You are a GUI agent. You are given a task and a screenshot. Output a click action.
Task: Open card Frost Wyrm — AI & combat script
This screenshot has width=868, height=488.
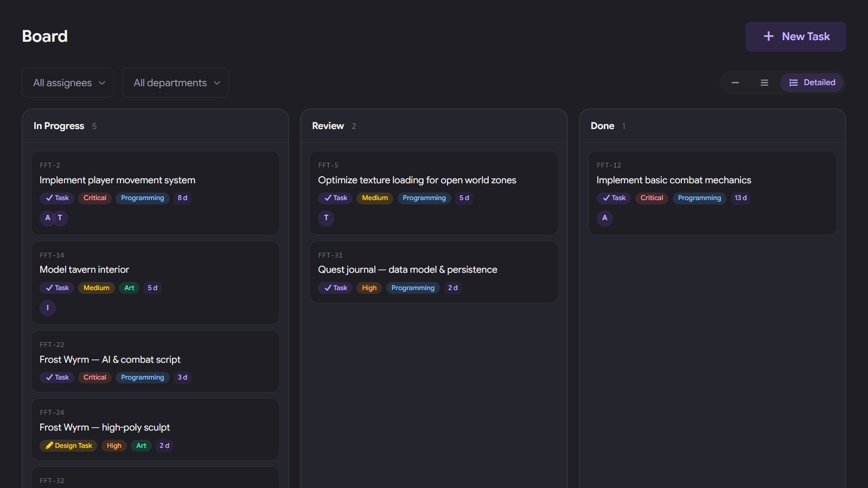[155, 361]
